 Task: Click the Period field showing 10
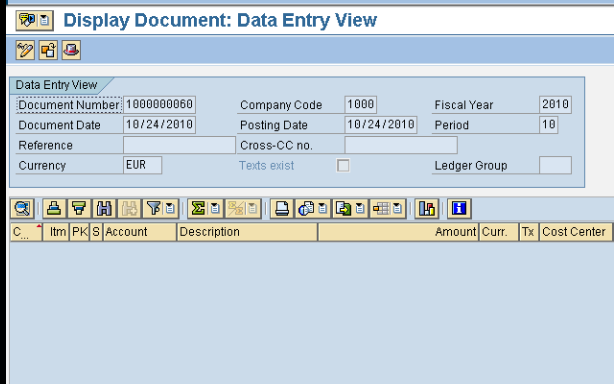tap(549, 125)
